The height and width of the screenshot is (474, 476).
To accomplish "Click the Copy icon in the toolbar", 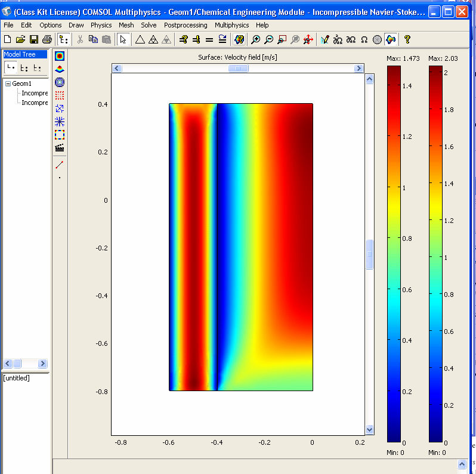I will point(93,39).
